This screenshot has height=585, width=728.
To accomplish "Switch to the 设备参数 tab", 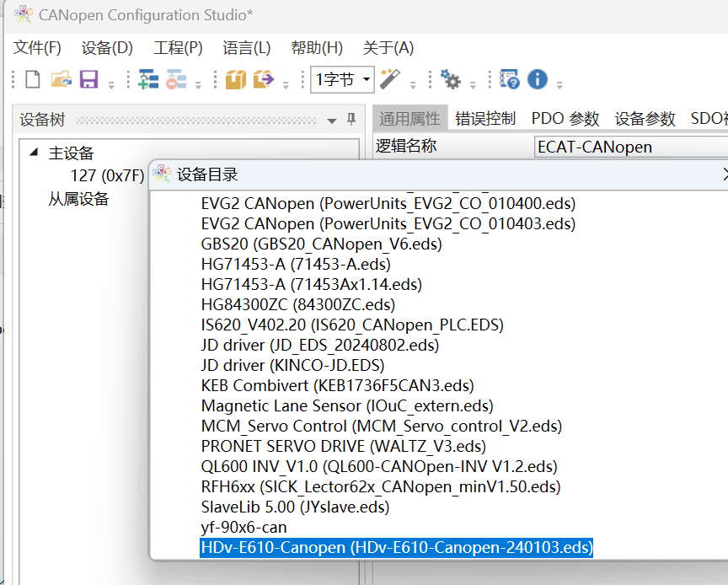I will [x=645, y=119].
